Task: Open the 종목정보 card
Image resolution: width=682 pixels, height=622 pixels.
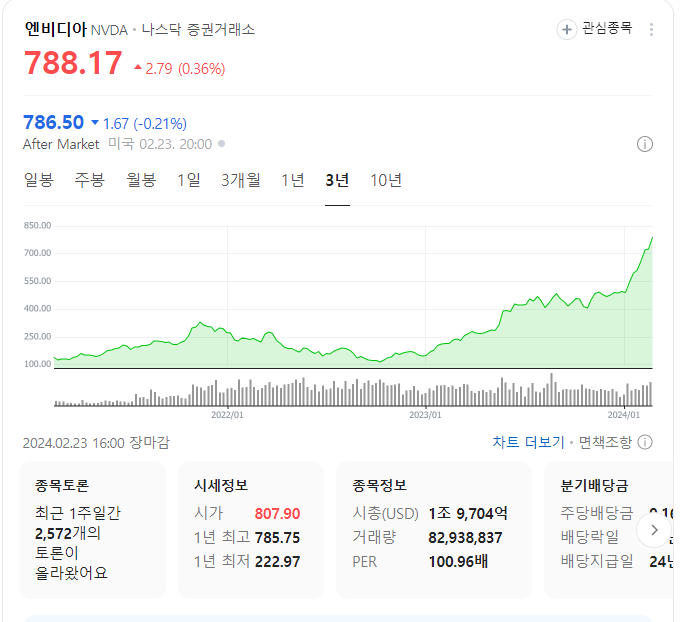Action: tap(434, 530)
